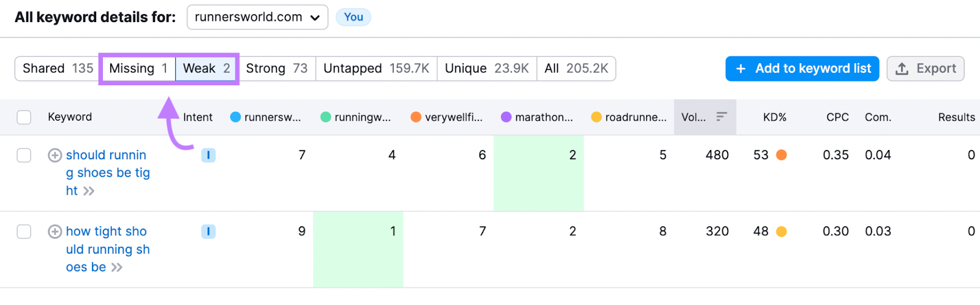Viewport: 980px width, 305px height.
Task: Open 'how tight should running shoes be' keyword link
Action: point(108,249)
